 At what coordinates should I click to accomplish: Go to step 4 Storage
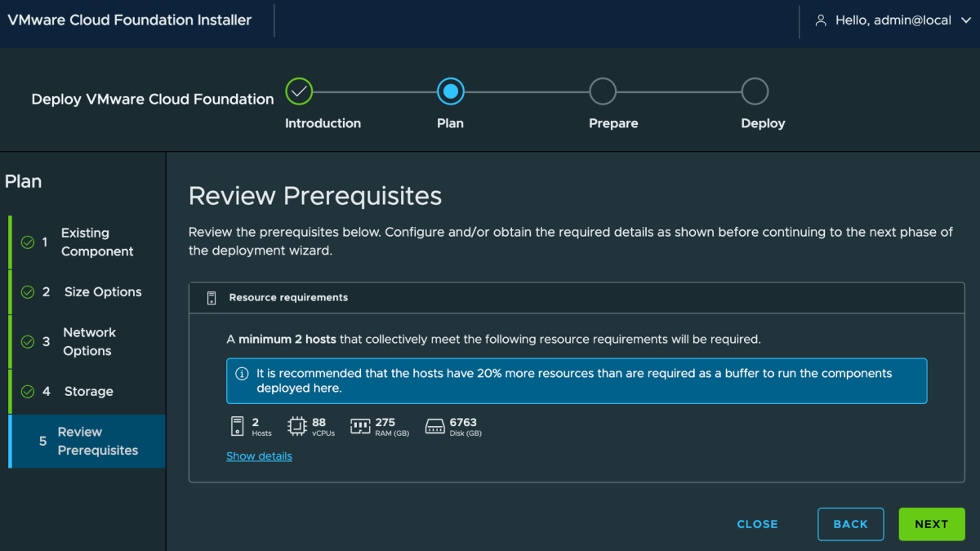pos(87,392)
